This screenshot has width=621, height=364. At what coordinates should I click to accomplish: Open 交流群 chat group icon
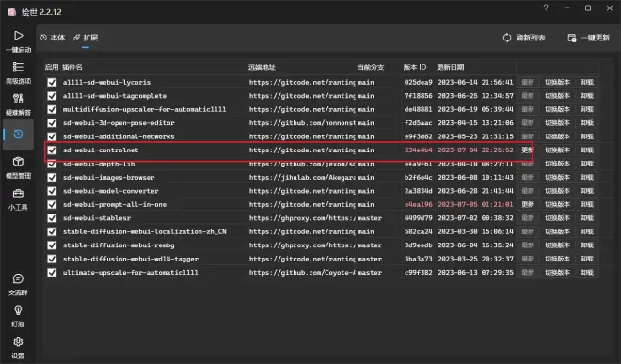coord(18,278)
